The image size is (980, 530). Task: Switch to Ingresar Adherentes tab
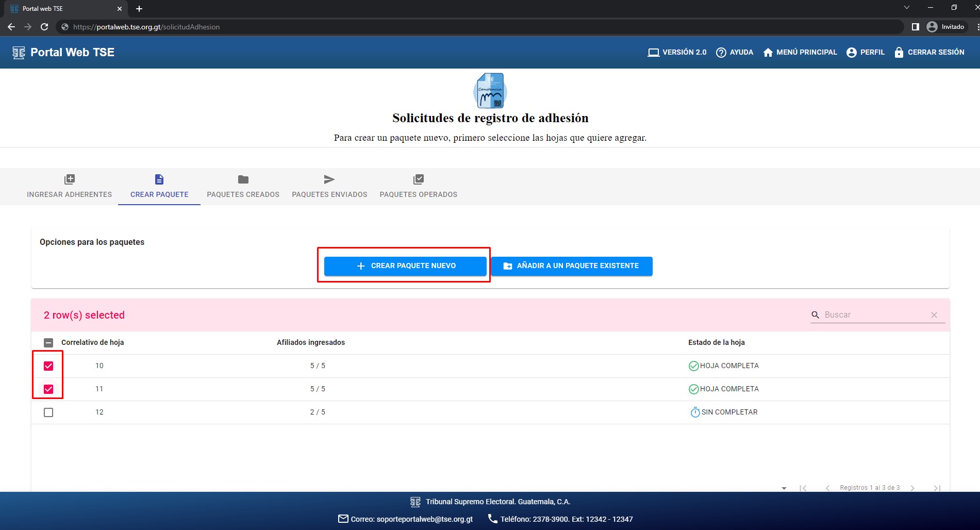(x=69, y=187)
